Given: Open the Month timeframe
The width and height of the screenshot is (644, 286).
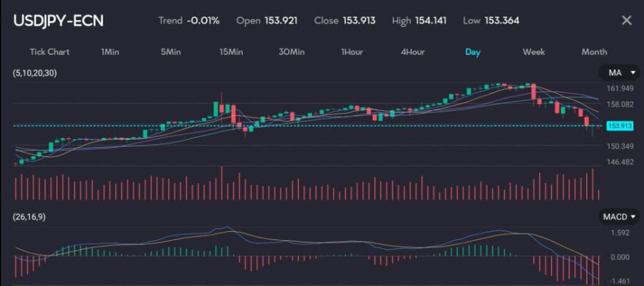Looking at the screenshot, I should 594,52.
